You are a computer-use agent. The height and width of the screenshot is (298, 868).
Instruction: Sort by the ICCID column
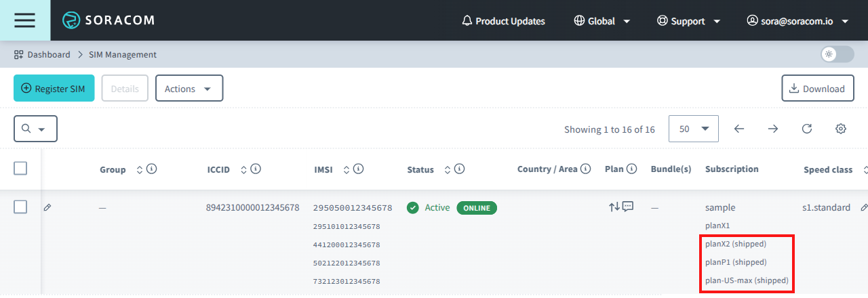coord(243,169)
